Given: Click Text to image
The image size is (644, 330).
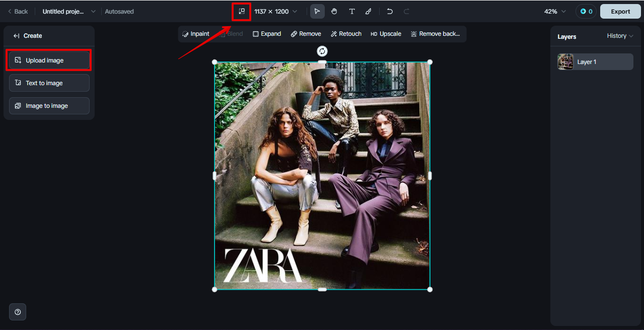Looking at the screenshot, I should [x=49, y=83].
